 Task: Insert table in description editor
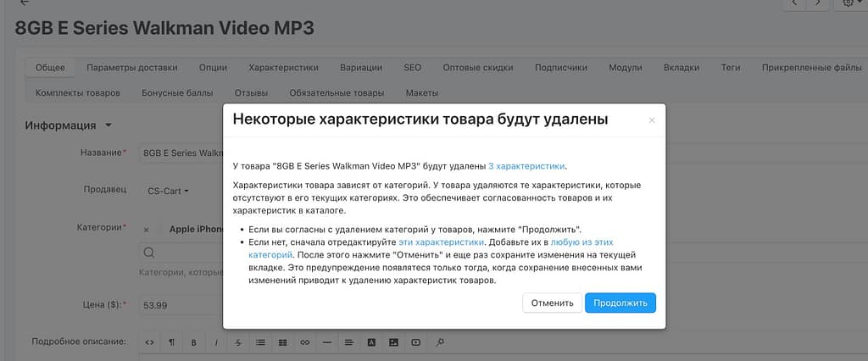[282, 342]
